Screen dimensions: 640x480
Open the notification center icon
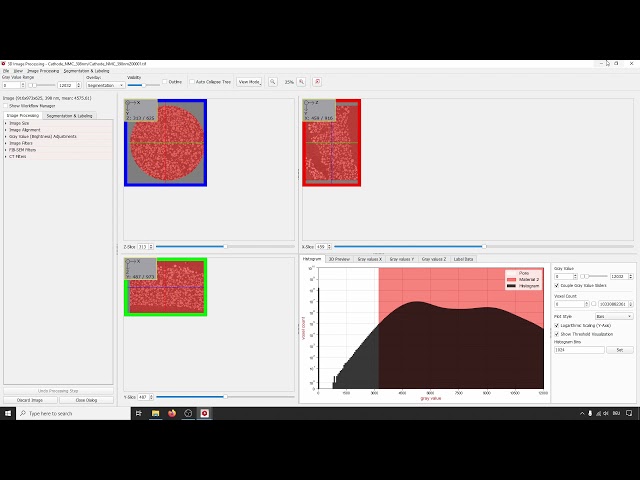coord(629,413)
